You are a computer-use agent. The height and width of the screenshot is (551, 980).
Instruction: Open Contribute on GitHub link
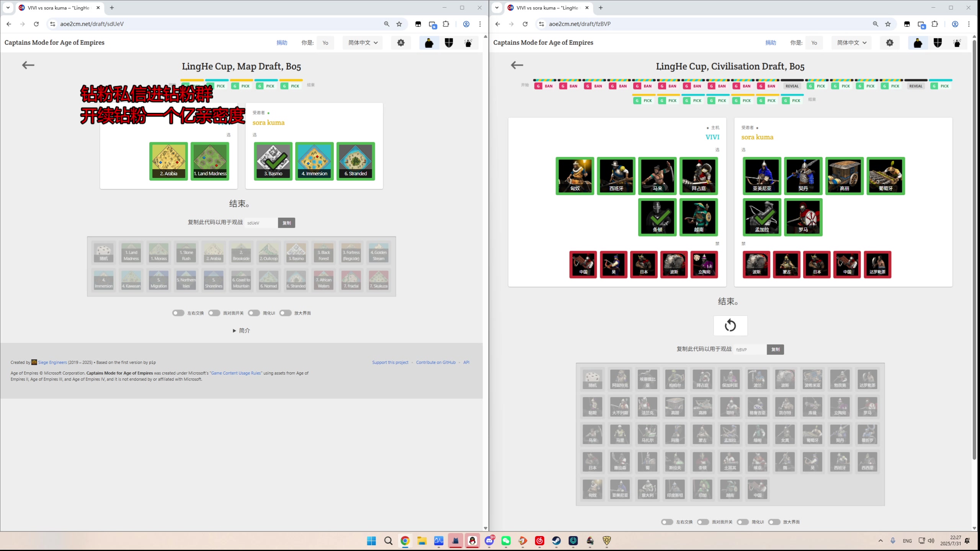[x=436, y=362]
